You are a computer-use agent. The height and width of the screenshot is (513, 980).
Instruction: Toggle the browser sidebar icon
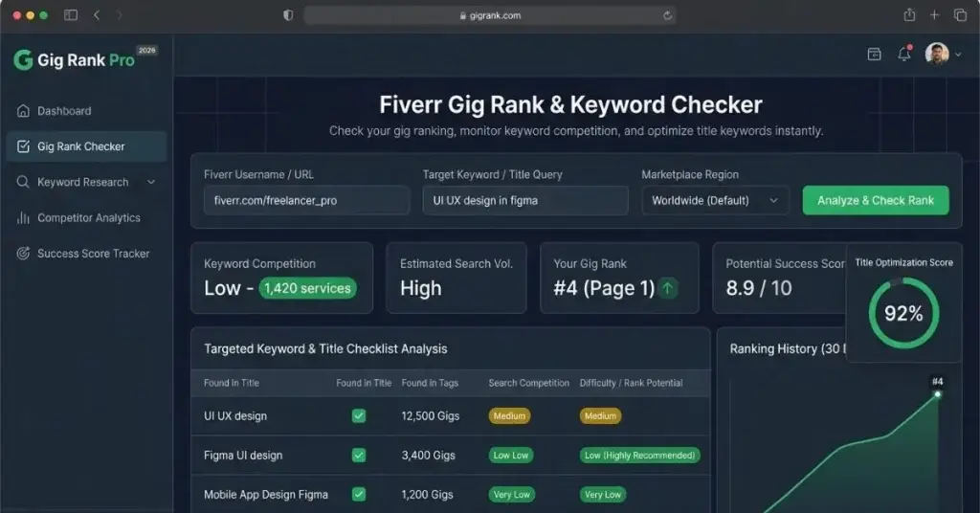coord(71,15)
